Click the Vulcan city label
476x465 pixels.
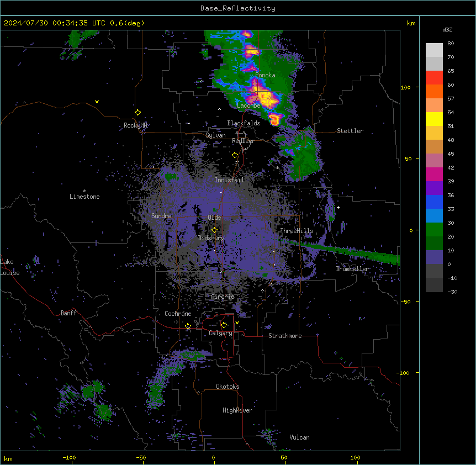(x=300, y=437)
